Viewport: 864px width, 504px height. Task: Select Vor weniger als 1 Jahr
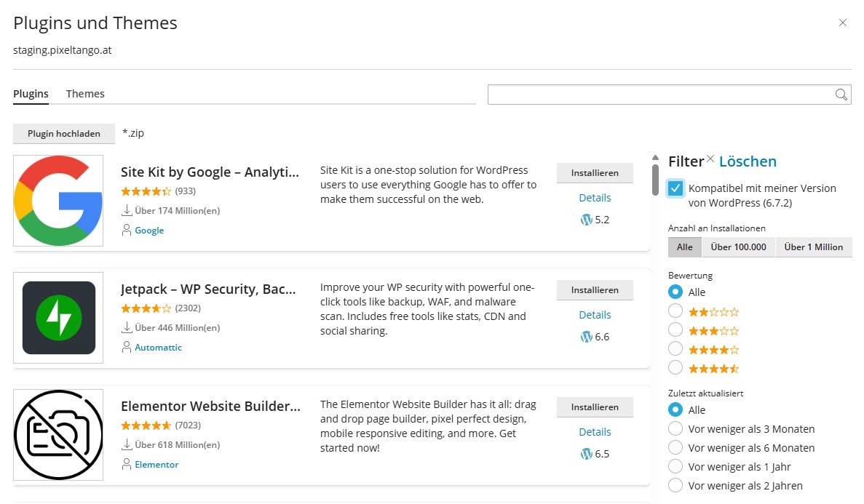[675, 466]
